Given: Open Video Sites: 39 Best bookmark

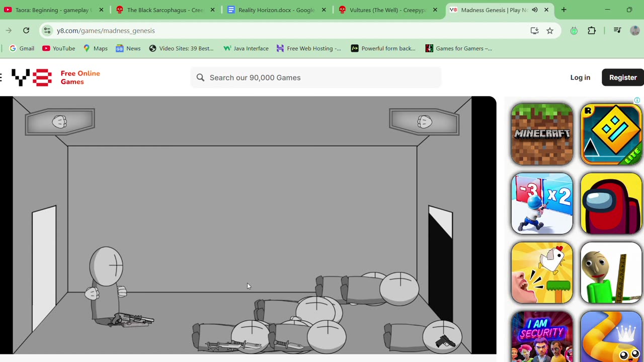Looking at the screenshot, I should pos(181,48).
